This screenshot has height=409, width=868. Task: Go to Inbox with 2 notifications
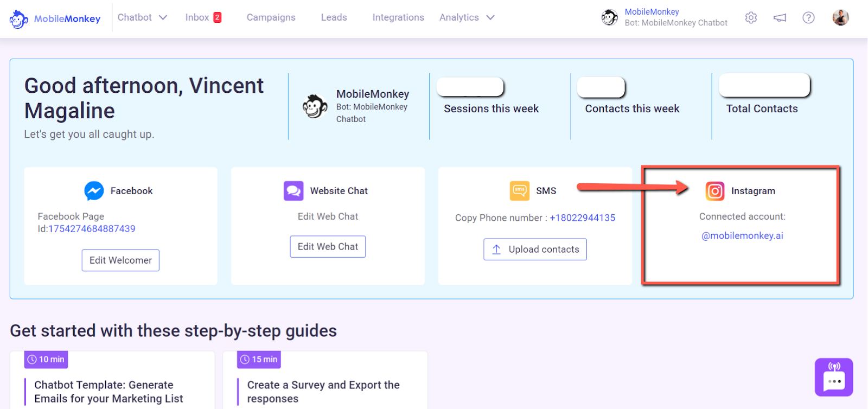[x=203, y=17]
